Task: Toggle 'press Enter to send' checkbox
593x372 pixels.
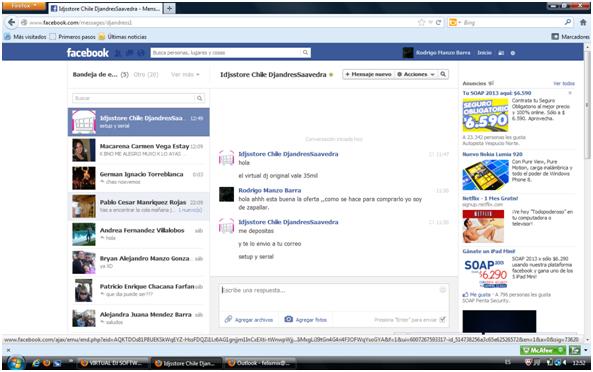Action: tap(442, 319)
